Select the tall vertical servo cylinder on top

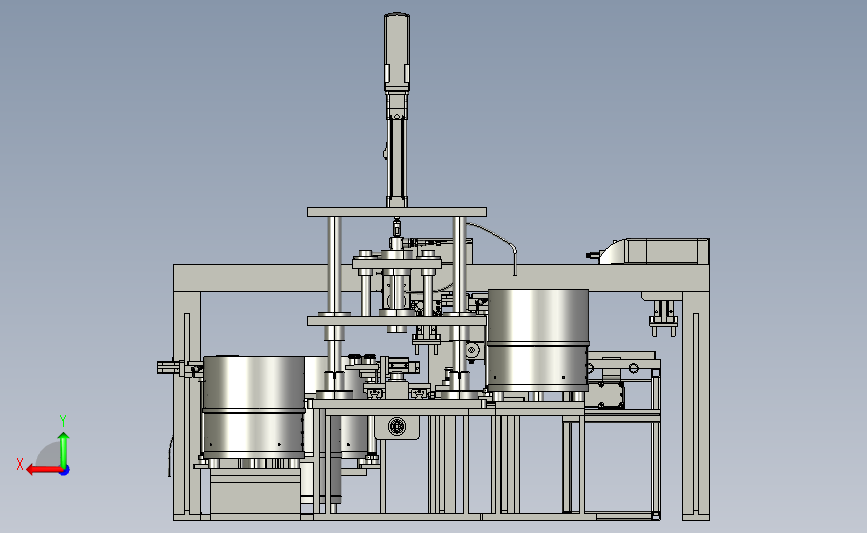396,111
